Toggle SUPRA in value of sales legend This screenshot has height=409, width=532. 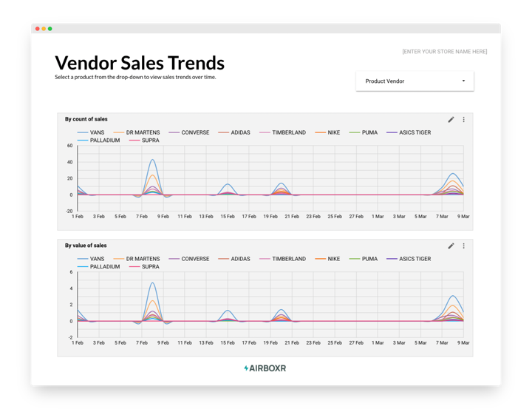tap(144, 267)
